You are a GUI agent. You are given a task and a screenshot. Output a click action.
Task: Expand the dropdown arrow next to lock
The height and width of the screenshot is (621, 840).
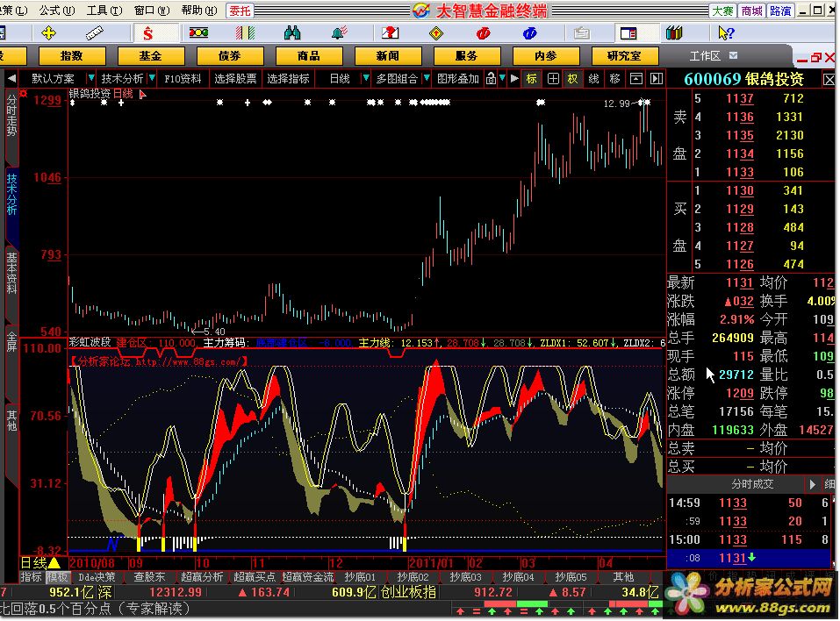pyautogui.click(x=502, y=79)
